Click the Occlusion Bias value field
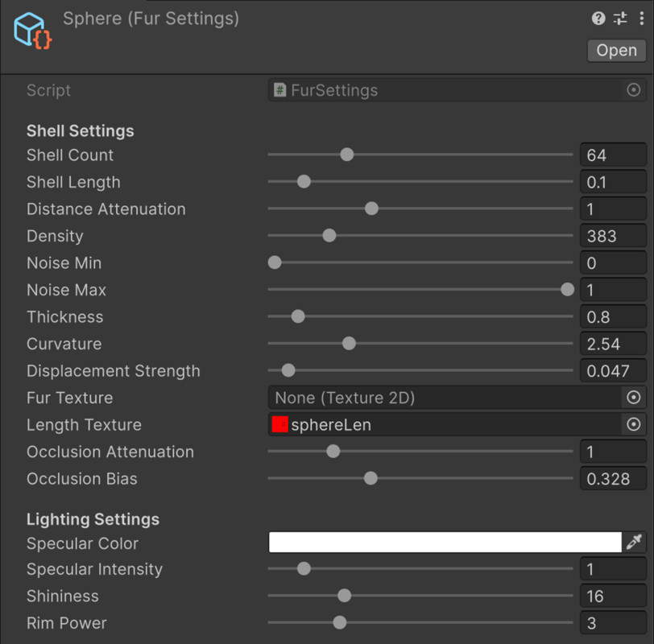The image size is (654, 644). click(x=613, y=478)
